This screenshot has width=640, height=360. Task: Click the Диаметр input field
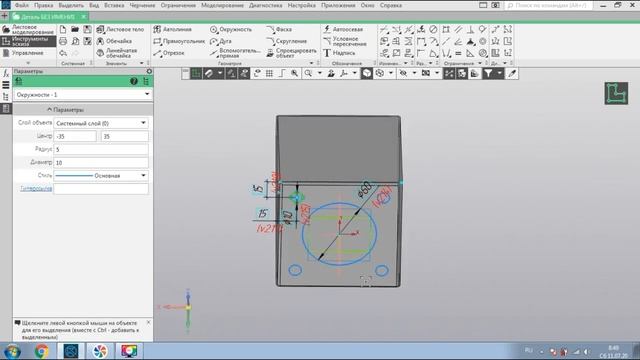101,162
